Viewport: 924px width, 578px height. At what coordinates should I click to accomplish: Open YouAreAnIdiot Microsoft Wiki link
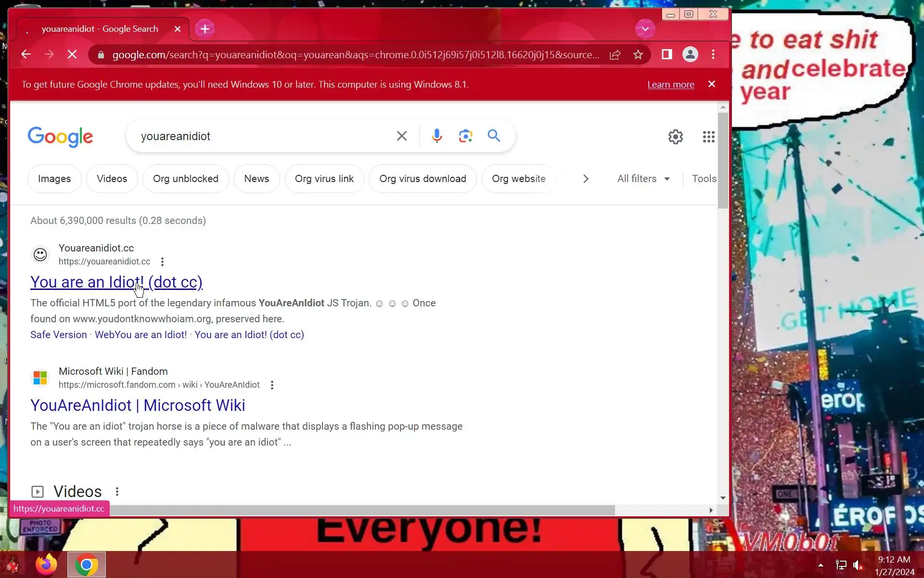coord(138,405)
